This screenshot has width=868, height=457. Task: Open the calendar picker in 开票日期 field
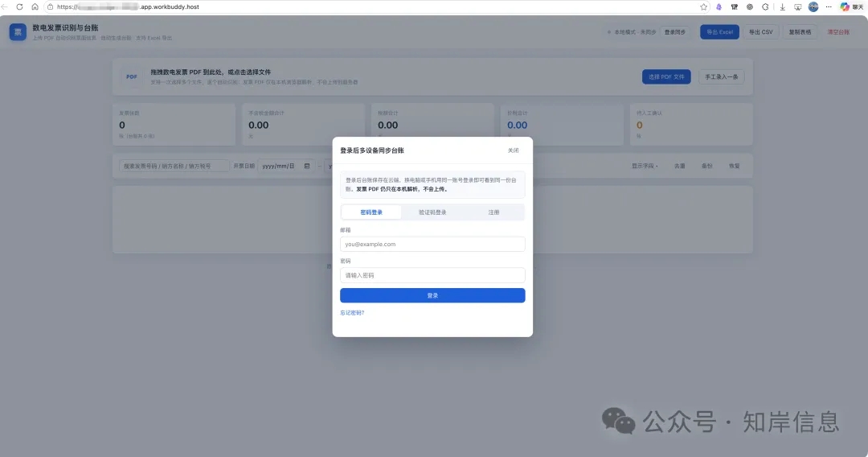click(x=307, y=166)
